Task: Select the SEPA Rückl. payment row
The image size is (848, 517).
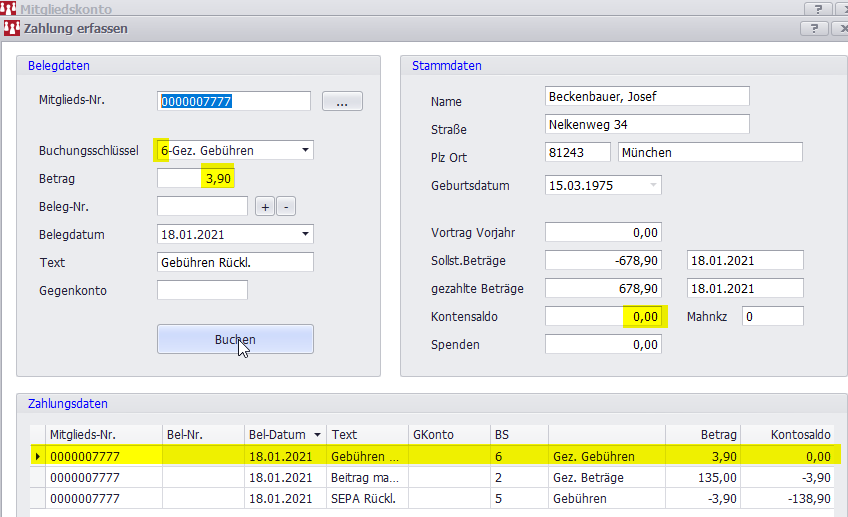Action: tap(364, 498)
